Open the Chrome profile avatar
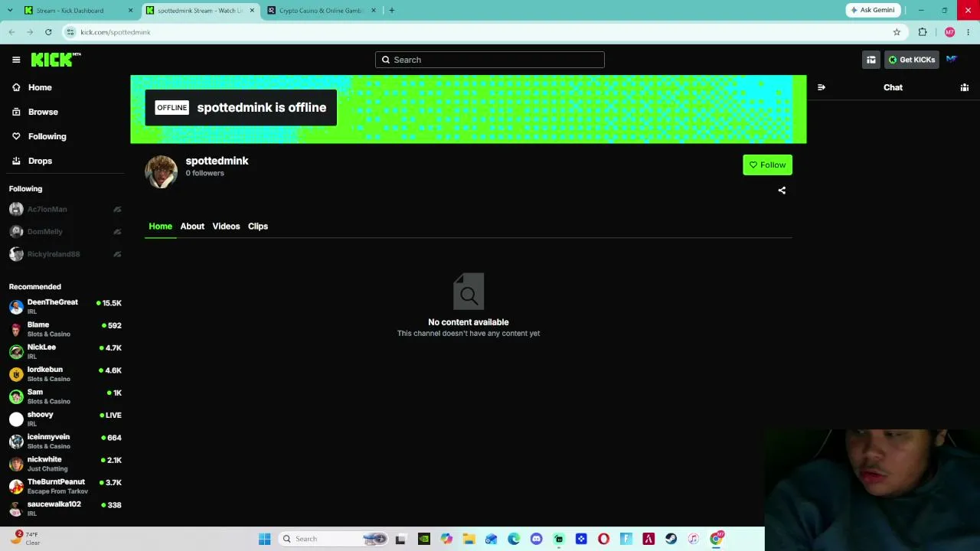 point(950,32)
